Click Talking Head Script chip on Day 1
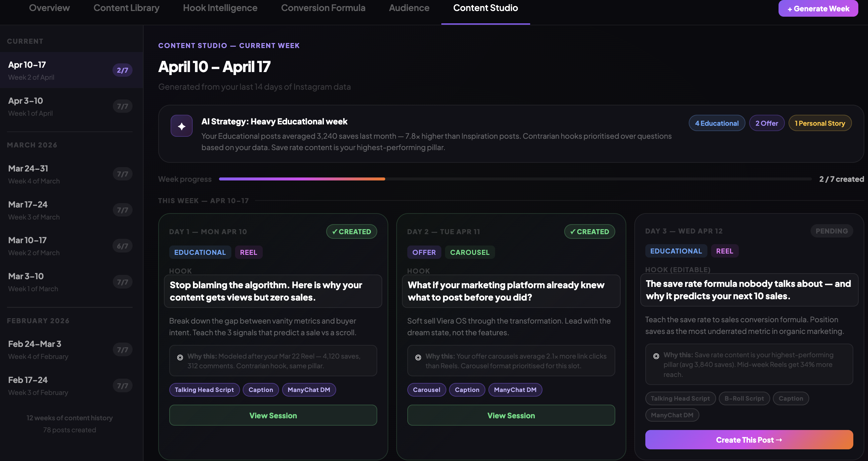This screenshot has width=868, height=461. click(x=204, y=390)
